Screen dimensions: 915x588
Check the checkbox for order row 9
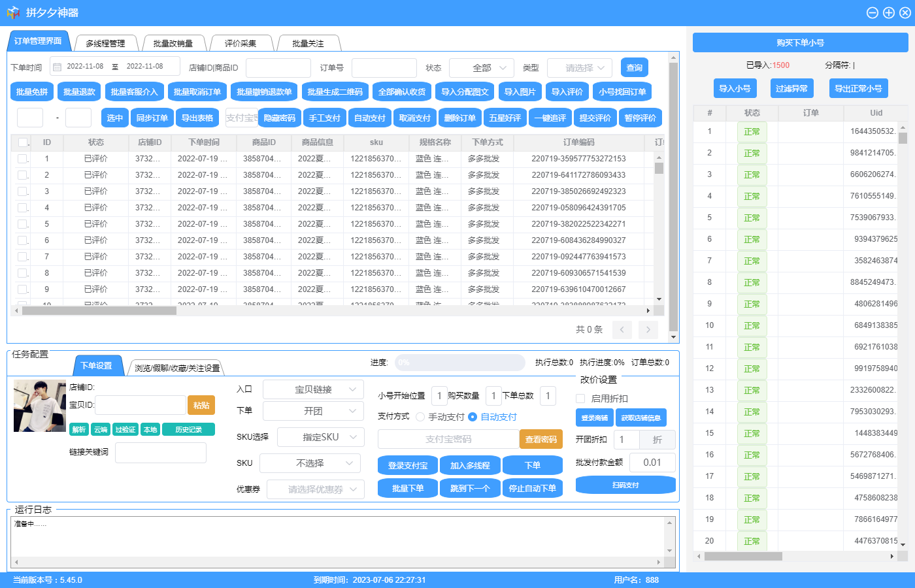point(22,289)
